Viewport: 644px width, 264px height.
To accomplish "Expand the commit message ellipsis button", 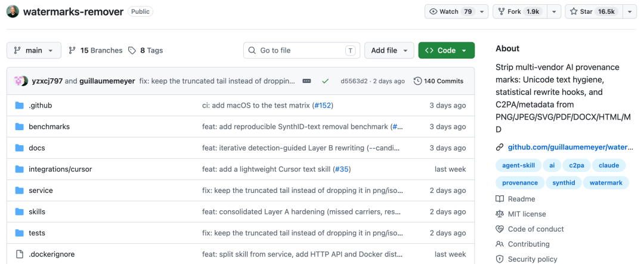I will pyautogui.click(x=307, y=81).
